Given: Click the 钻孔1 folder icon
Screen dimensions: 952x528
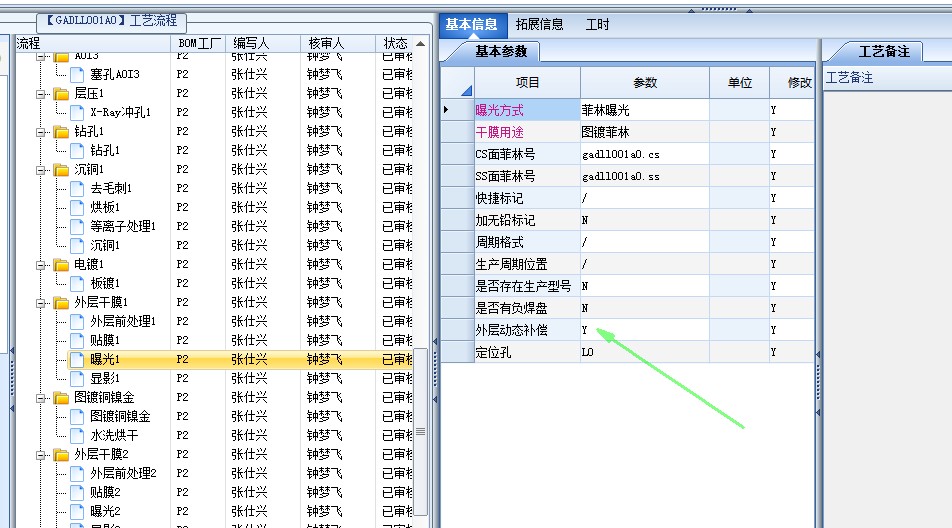Looking at the screenshot, I should click(x=61, y=132).
